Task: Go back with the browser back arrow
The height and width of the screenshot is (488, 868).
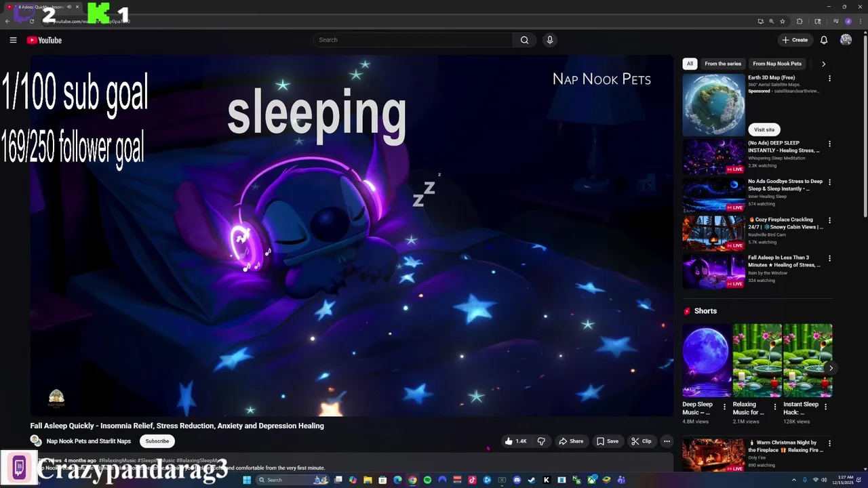Action: click(7, 21)
